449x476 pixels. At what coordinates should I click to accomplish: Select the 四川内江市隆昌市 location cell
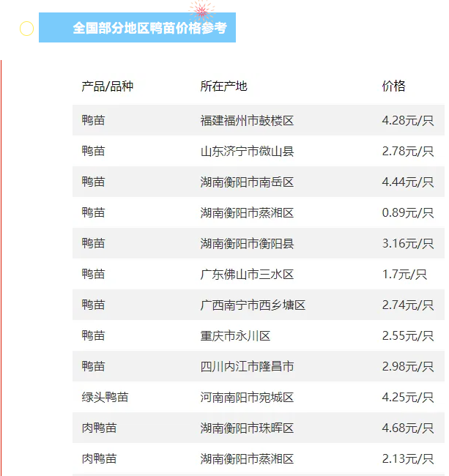[x=247, y=367]
